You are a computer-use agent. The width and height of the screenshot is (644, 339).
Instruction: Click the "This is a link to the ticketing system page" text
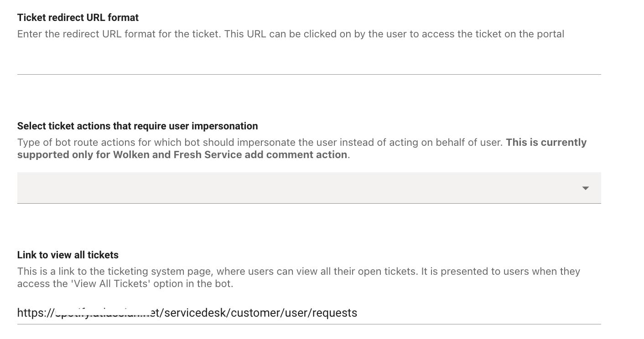pos(115,272)
